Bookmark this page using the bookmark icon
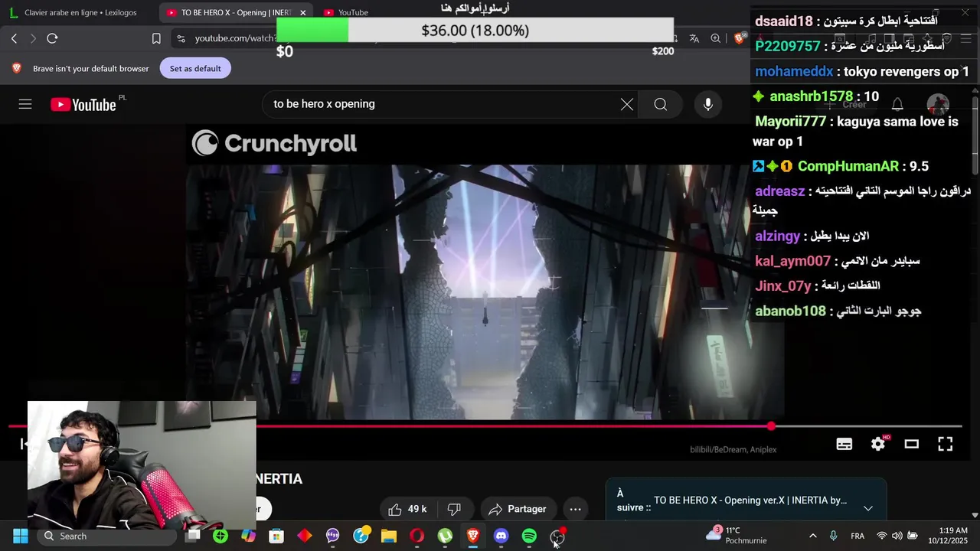The width and height of the screenshot is (980, 551). pos(156,38)
